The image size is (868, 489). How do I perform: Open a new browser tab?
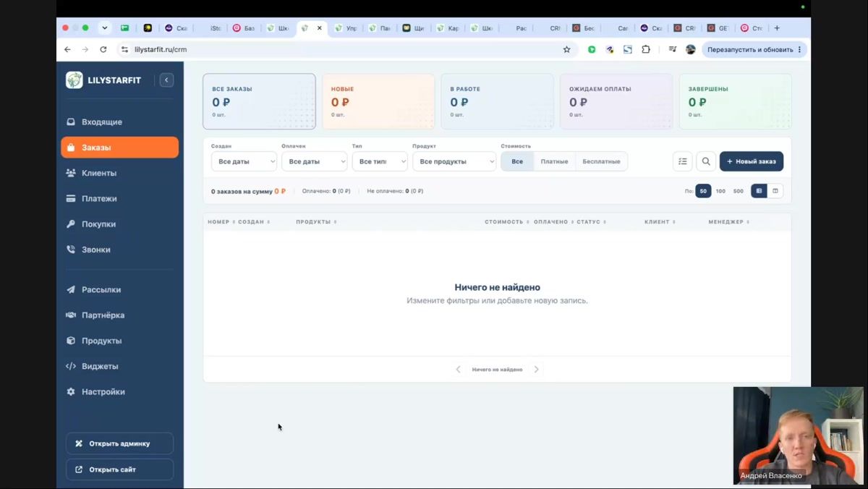coord(777,28)
